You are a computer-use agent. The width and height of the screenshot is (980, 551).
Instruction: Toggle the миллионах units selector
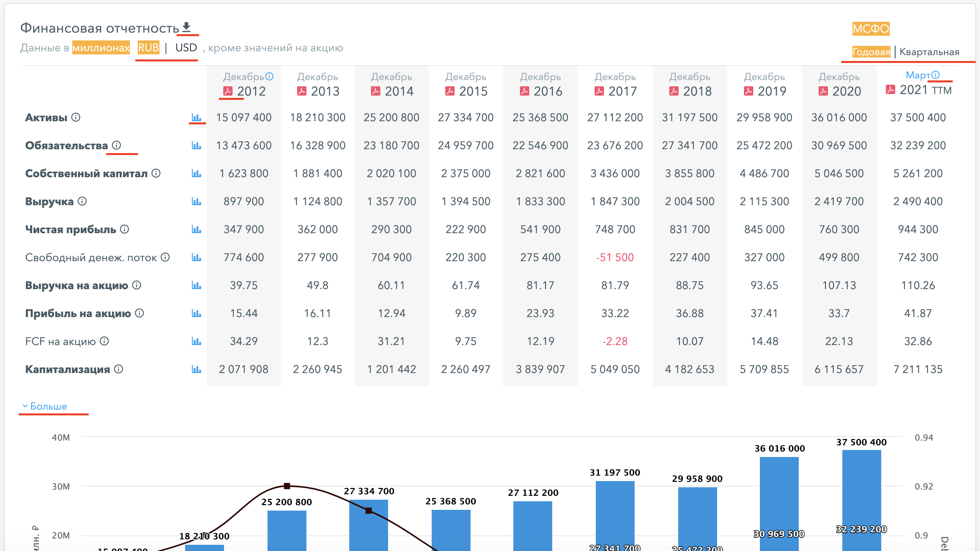tap(101, 47)
